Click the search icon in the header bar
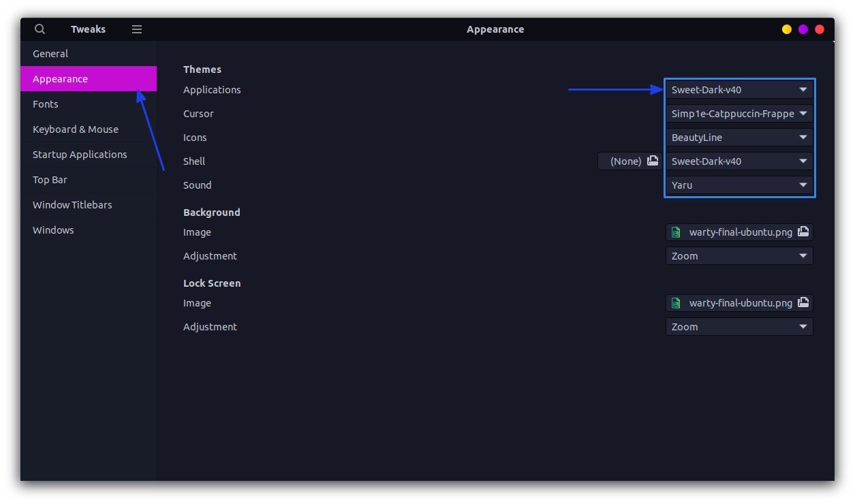This screenshot has height=504, width=855. pos(39,29)
